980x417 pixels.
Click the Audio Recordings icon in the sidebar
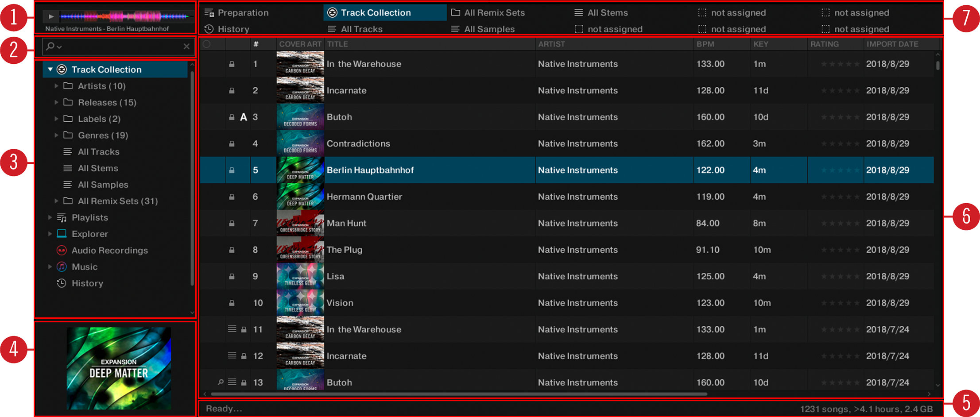(x=62, y=250)
